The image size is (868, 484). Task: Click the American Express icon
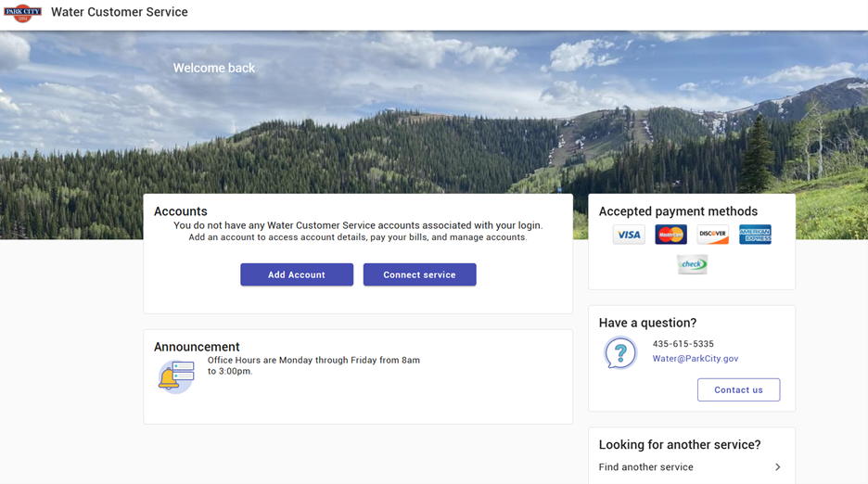coord(755,235)
